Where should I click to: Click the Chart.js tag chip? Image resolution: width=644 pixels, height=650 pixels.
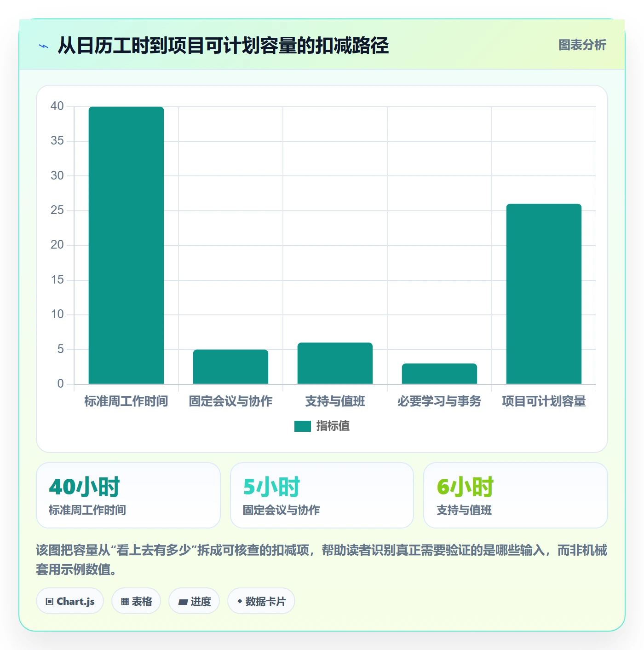pyautogui.click(x=70, y=601)
